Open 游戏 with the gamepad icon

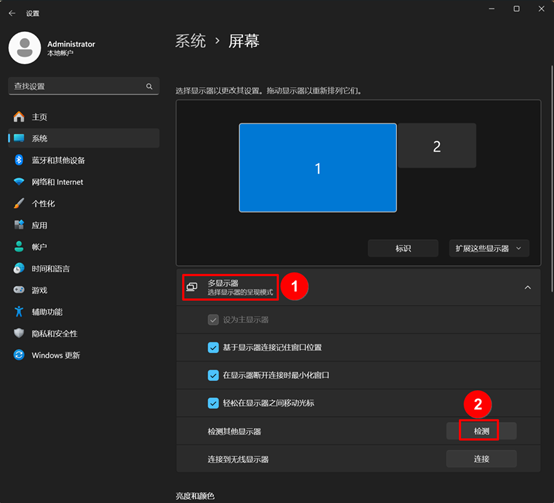tap(19, 290)
